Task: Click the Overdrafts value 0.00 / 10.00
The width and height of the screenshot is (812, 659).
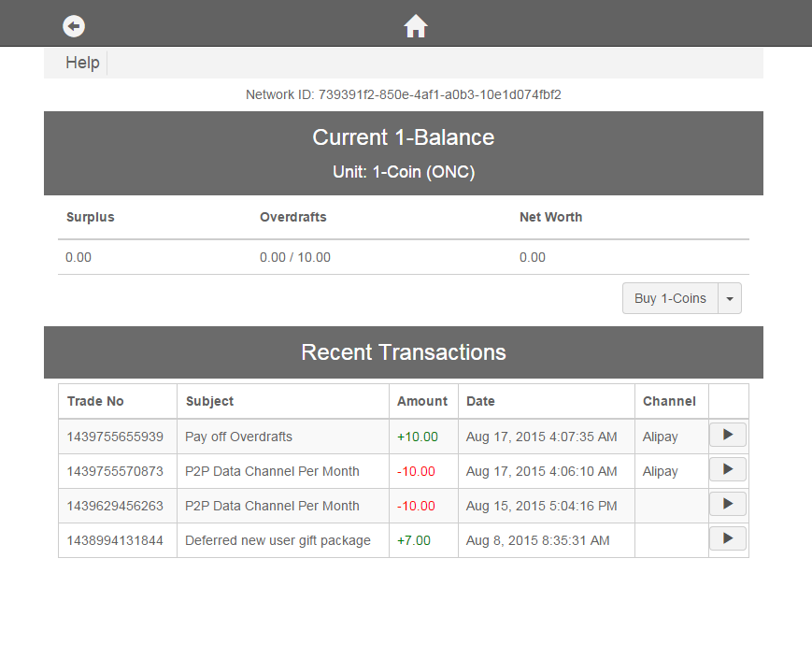Action: 295,257
